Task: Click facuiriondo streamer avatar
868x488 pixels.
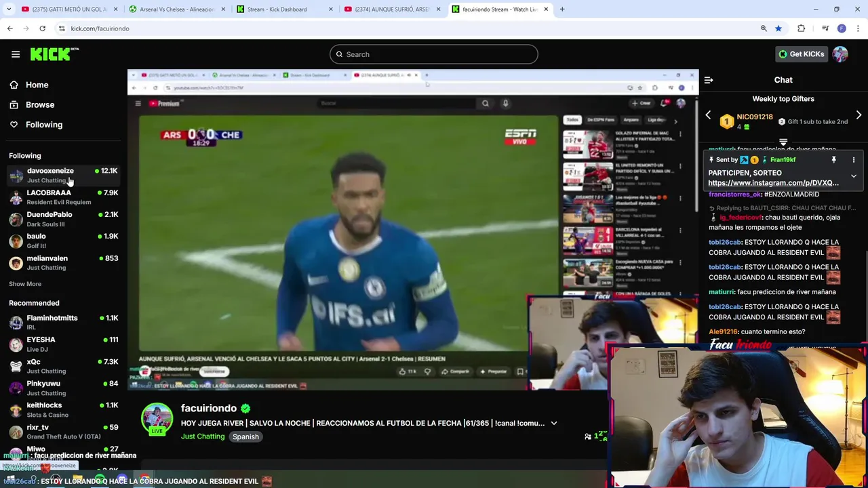Action: click(x=157, y=419)
